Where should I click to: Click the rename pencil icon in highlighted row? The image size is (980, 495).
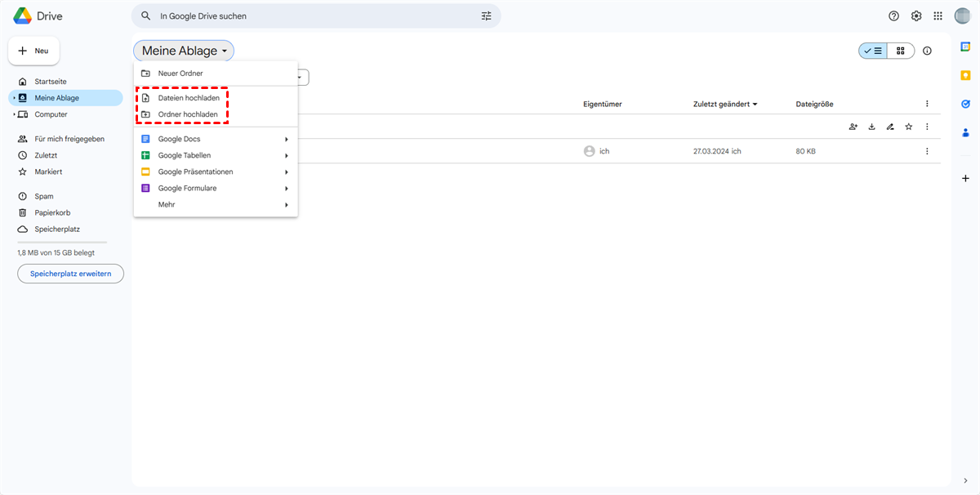[x=890, y=127]
